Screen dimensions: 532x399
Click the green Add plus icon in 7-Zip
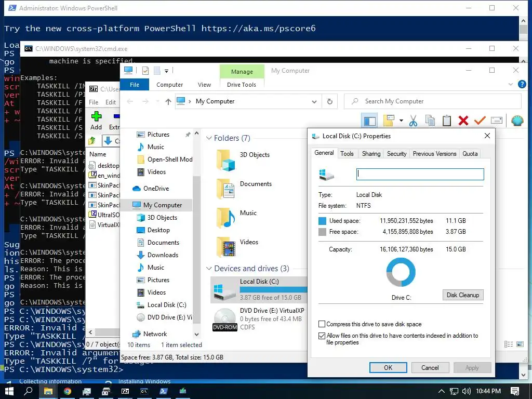[96, 116]
